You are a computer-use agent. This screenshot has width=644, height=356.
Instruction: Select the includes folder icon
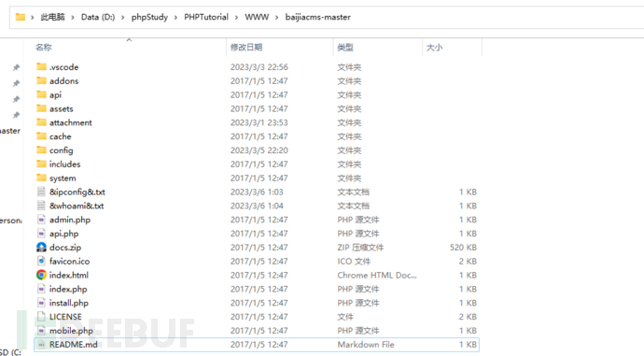click(41, 164)
